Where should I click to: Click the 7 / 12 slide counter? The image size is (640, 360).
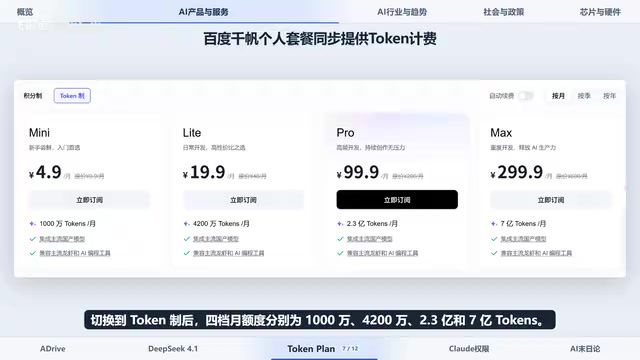(x=350, y=349)
